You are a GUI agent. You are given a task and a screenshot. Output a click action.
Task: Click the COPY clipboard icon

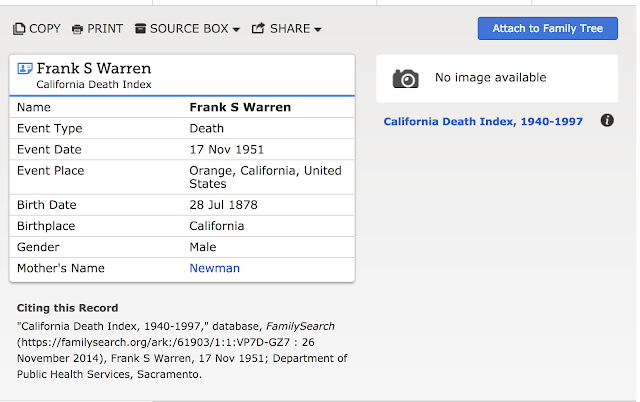(19, 29)
